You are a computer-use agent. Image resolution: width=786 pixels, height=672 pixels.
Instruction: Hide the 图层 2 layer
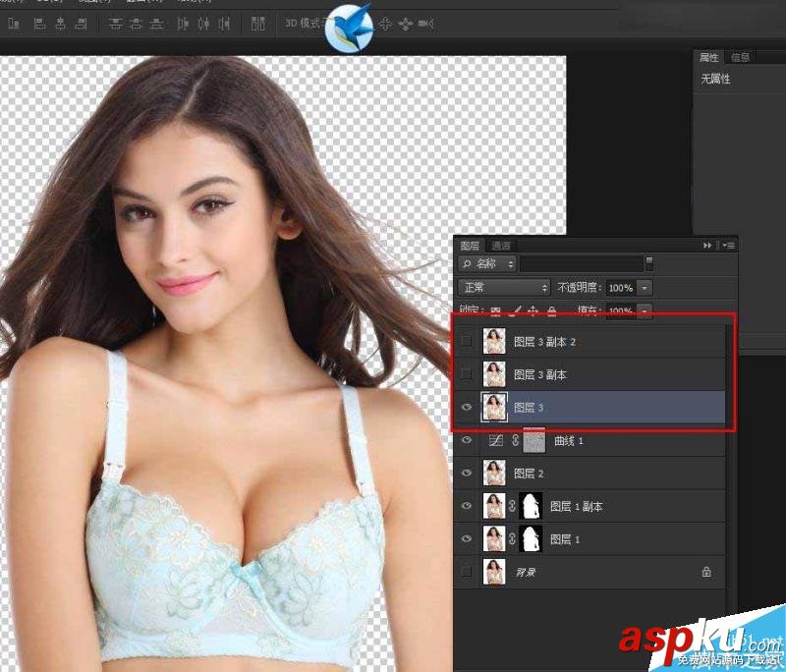[466, 474]
